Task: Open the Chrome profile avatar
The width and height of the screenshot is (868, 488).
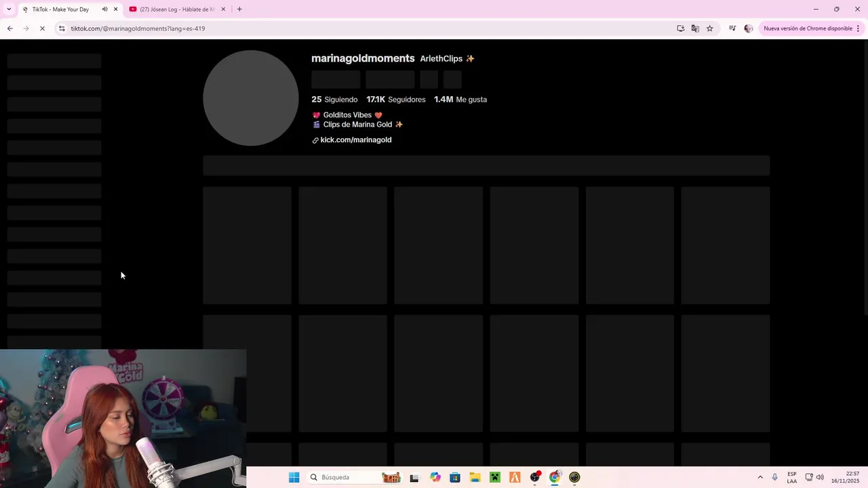Action: coord(749,28)
